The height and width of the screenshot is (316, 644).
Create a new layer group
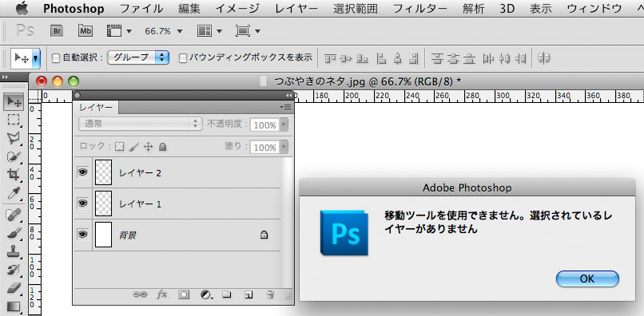point(227,294)
